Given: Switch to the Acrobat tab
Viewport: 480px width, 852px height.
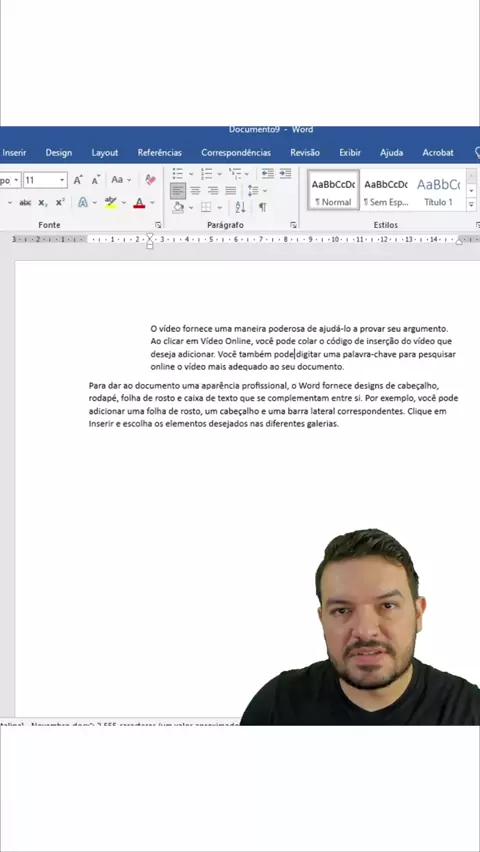Looking at the screenshot, I should pos(438,153).
